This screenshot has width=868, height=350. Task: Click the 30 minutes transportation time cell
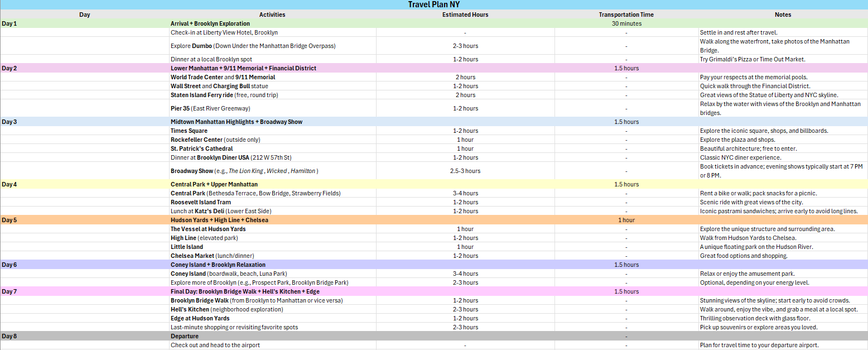626,23
